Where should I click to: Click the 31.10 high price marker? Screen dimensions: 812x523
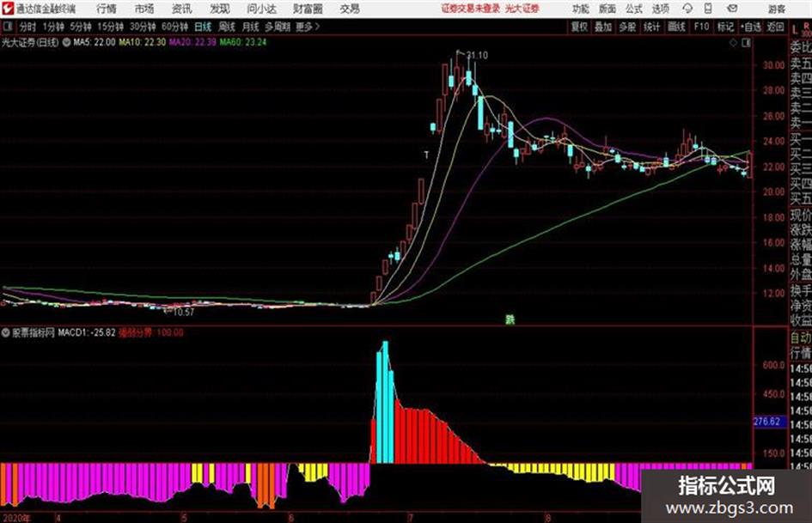coord(477,56)
